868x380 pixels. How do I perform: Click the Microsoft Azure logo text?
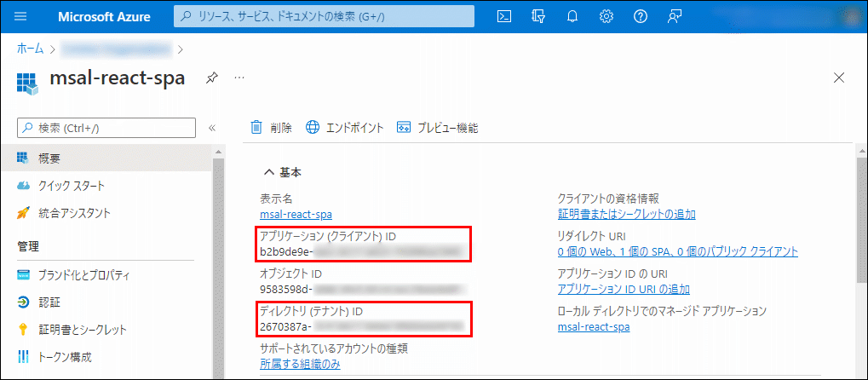[104, 17]
